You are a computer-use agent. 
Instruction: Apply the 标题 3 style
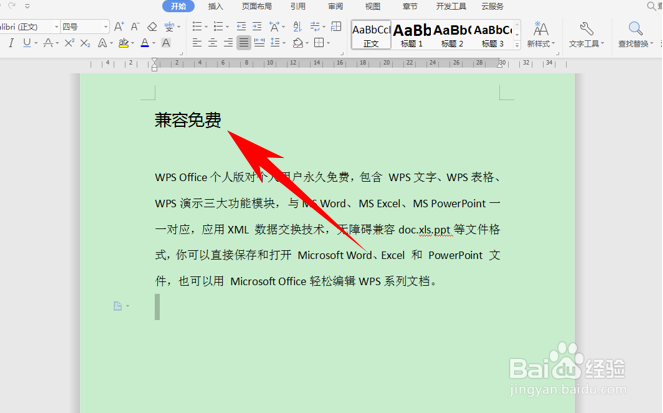pyautogui.click(x=493, y=35)
